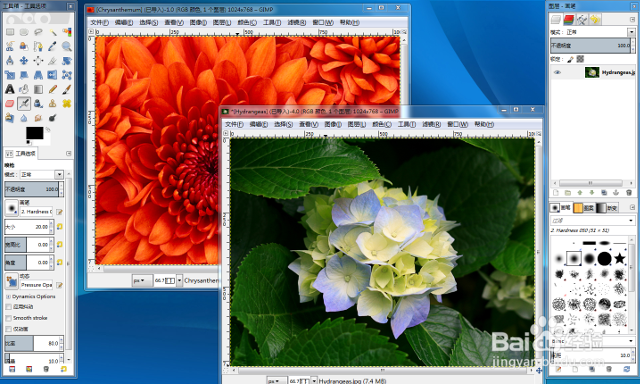Toggle the 仅动画 motion-only checkbox
Viewport: 640px width, 384px height.
[x=9, y=329]
